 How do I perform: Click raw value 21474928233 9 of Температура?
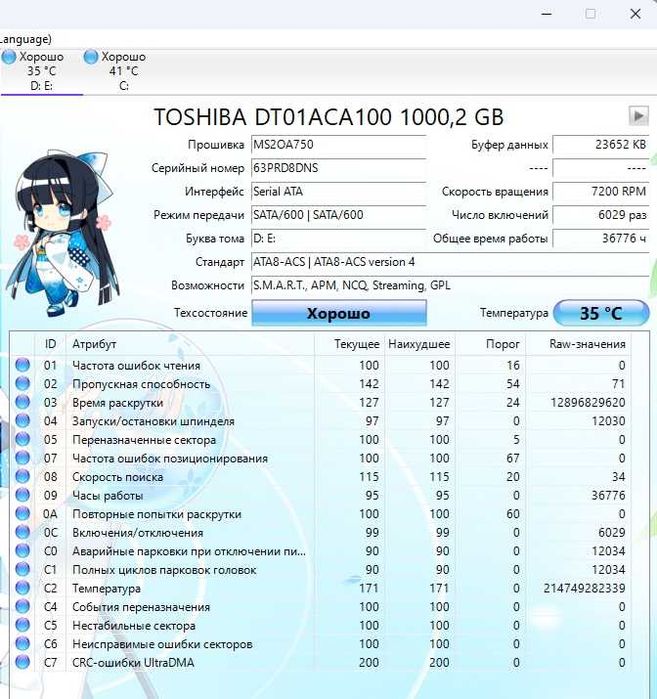tap(584, 588)
